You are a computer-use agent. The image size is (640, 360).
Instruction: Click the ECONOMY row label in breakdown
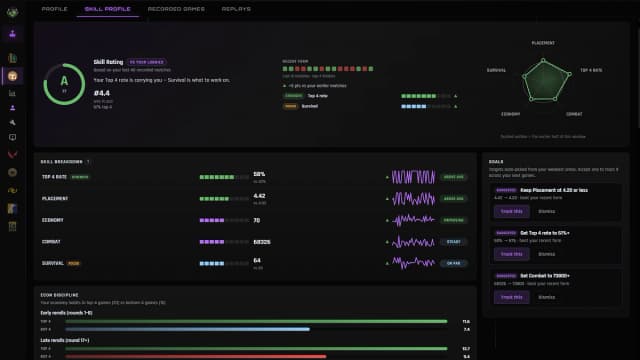click(53, 220)
